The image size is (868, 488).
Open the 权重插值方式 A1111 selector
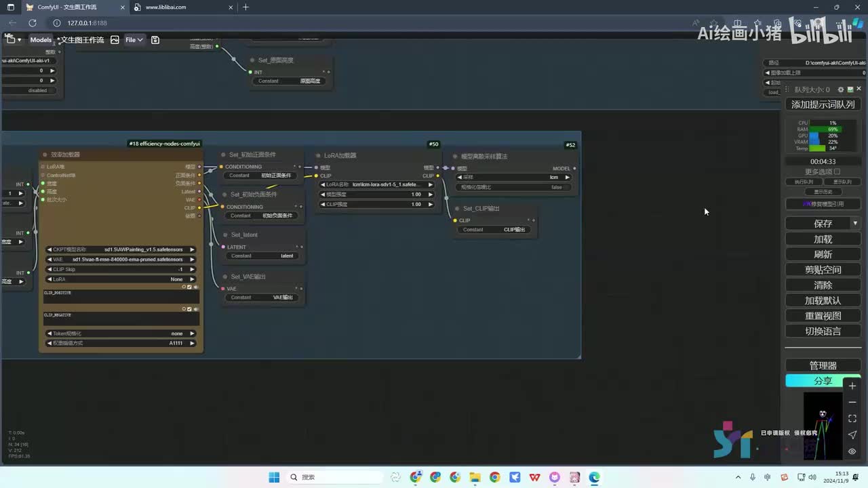click(121, 343)
